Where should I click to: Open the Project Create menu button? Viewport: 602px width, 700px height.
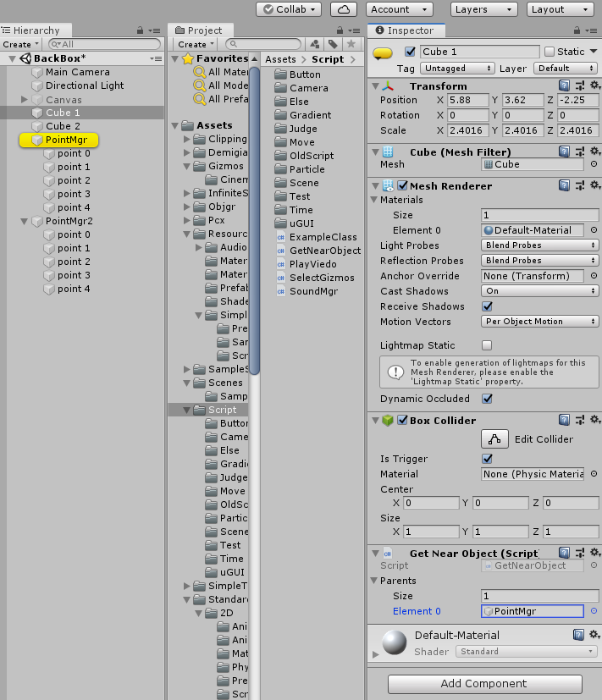click(x=196, y=44)
